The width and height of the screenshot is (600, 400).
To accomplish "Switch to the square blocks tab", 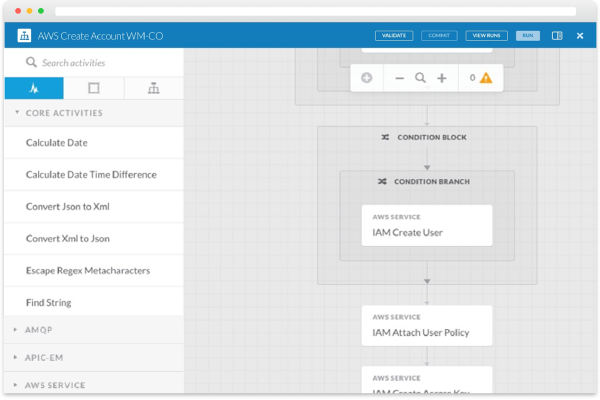I will [94, 88].
